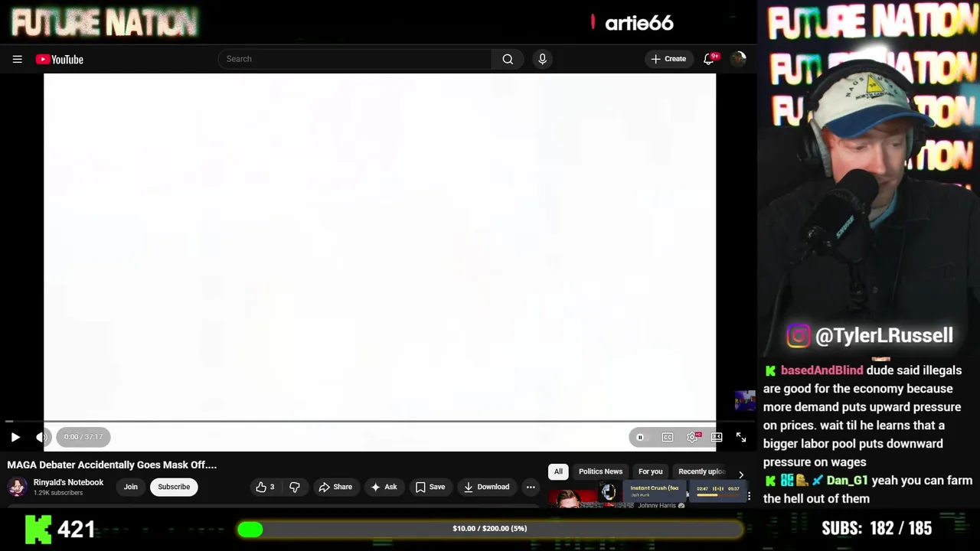Share the video

click(x=335, y=487)
